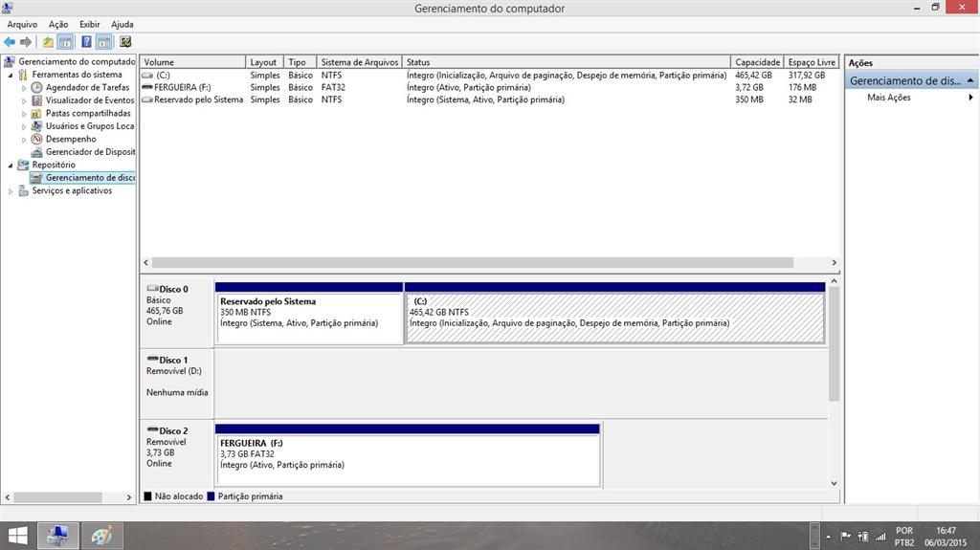The image size is (980, 550).
Task: Click the Pastas compartilhadas folder icon
Action: click(37, 113)
